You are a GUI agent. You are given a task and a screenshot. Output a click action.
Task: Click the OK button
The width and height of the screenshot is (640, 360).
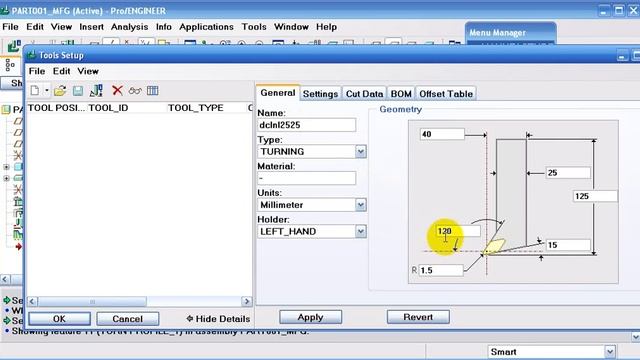pyautogui.click(x=59, y=319)
